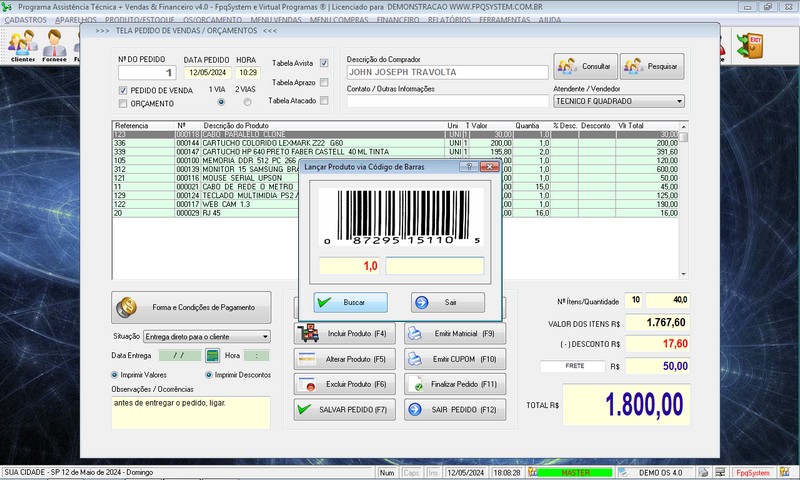Enable Tabela Atacado checkbox
800x480 pixels.
point(324,100)
